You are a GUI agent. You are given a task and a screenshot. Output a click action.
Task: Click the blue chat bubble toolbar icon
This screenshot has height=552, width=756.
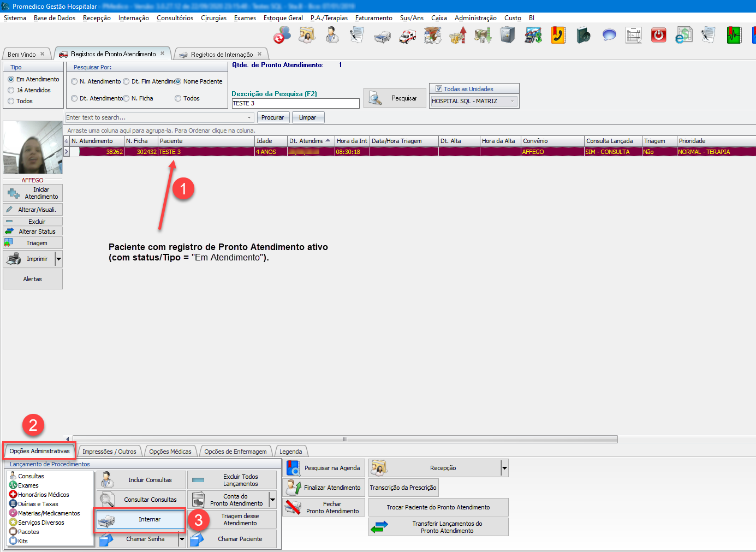coord(609,35)
